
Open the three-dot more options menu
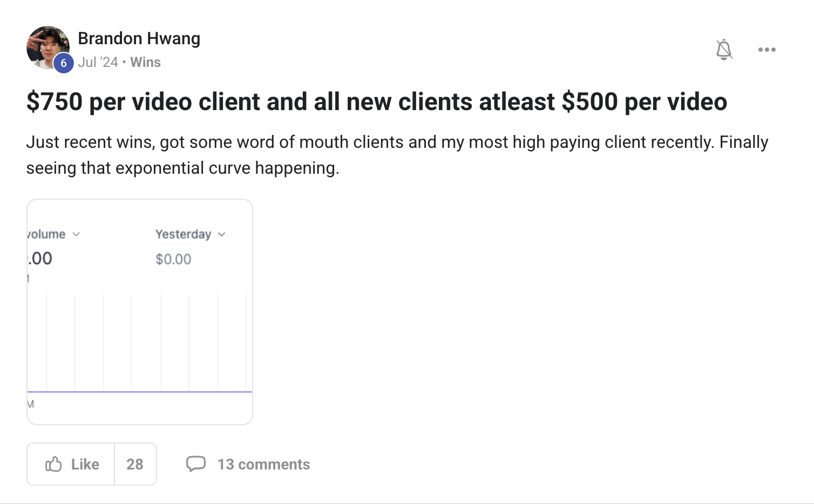[766, 50]
